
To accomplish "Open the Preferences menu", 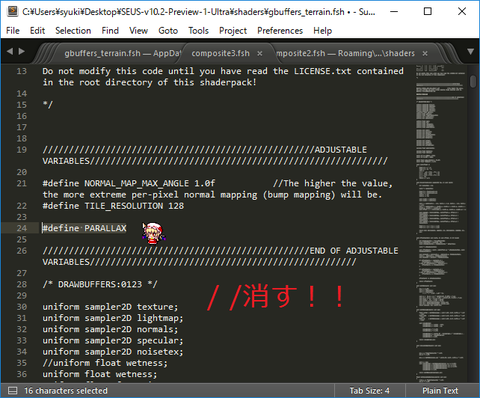I will tap(280, 31).
